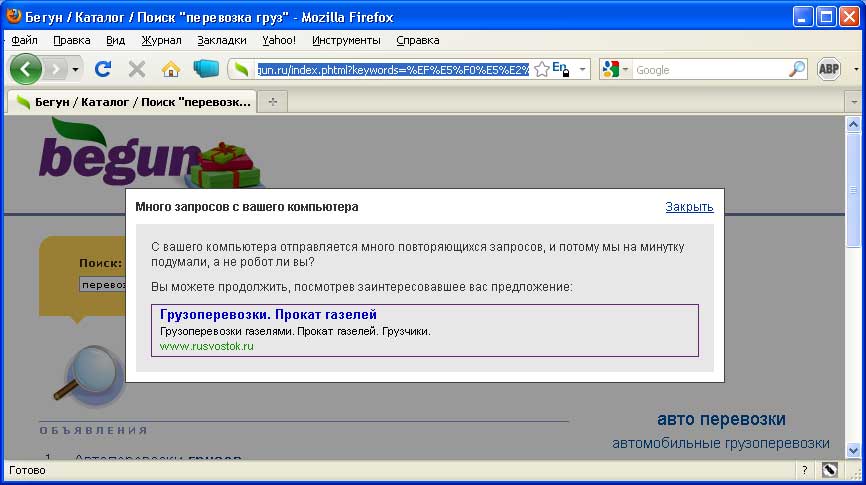
Task: Click the text Грузоперевозки газелями. Прокат газелей. Грузчики.
Action: tap(295, 331)
